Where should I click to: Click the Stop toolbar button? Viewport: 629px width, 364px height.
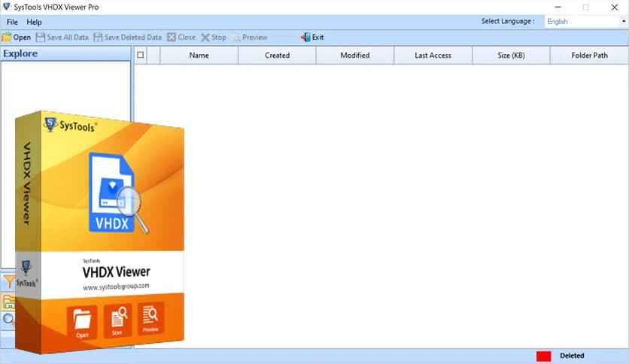[x=214, y=38]
